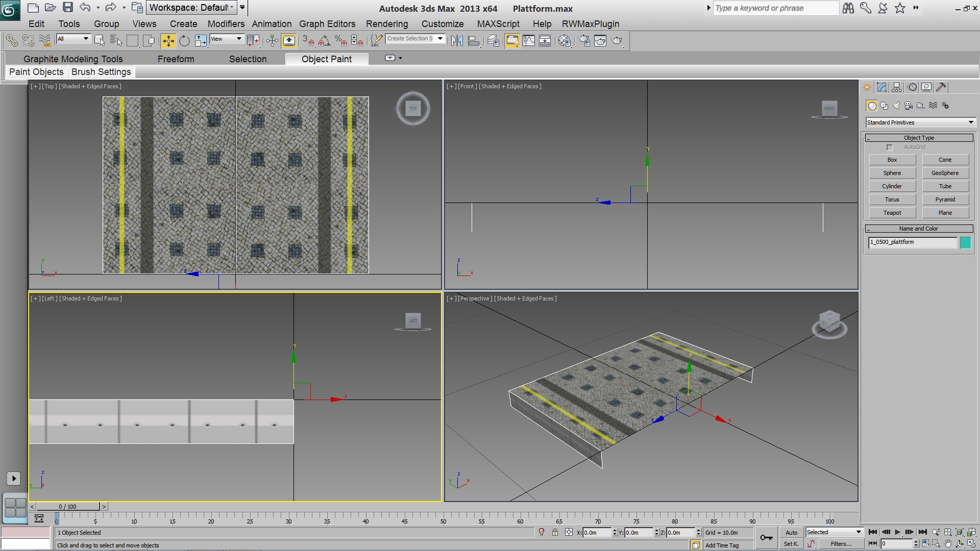Enable the AutoGrid checkbox

coord(890,147)
